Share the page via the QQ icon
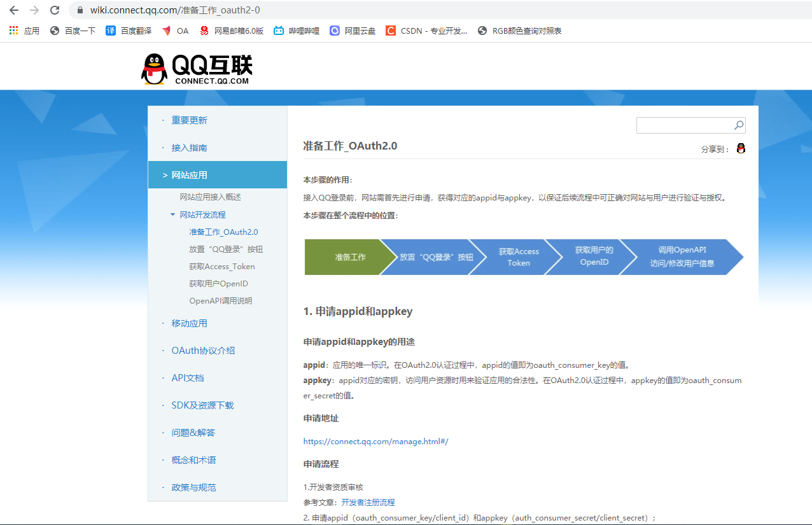The width and height of the screenshot is (812, 525). tap(740, 148)
